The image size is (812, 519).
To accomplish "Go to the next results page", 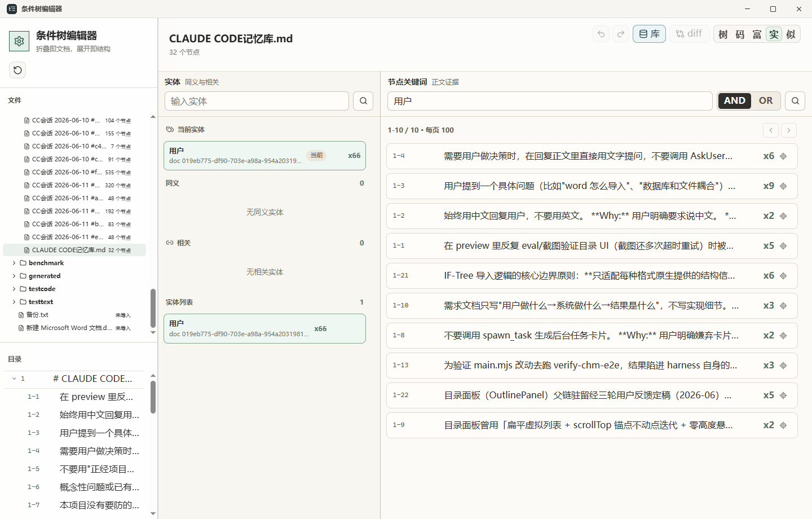I will click(x=789, y=130).
